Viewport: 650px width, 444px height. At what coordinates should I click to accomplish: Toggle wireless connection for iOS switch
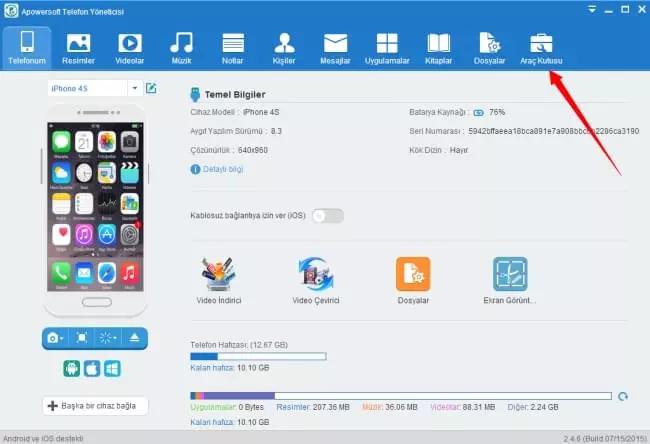tap(328, 216)
